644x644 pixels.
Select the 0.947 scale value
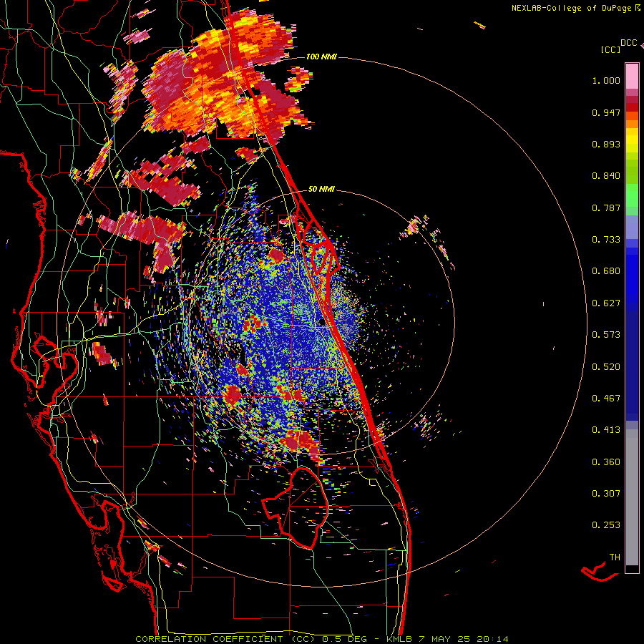[x=606, y=112]
